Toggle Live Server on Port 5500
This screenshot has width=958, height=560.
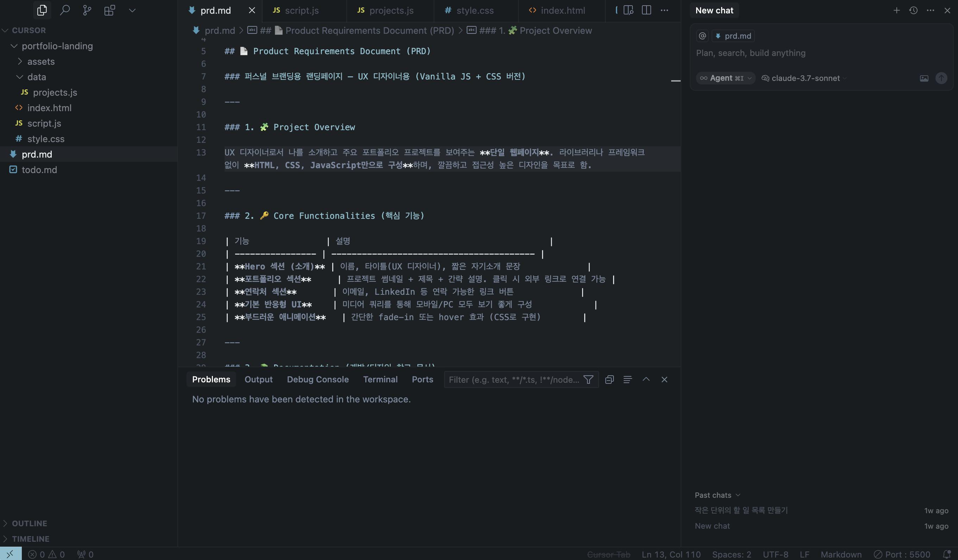pos(902,554)
